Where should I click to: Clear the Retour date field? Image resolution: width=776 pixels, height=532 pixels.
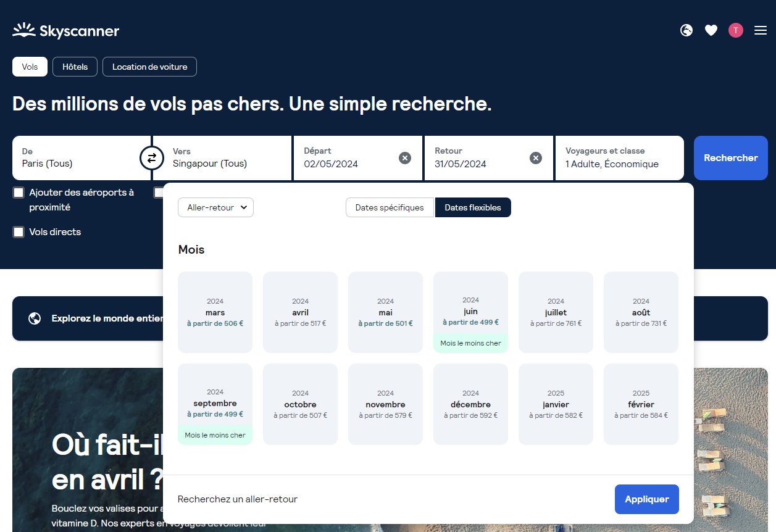[535, 158]
